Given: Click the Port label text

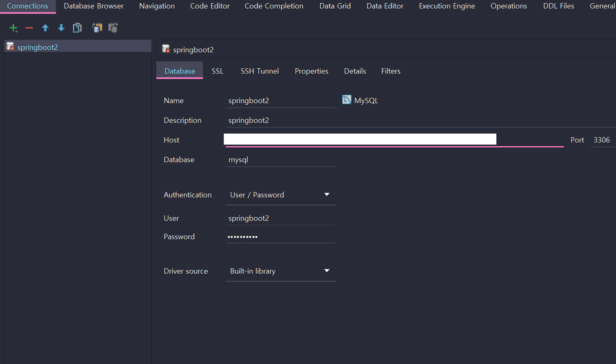Looking at the screenshot, I should [x=577, y=140].
